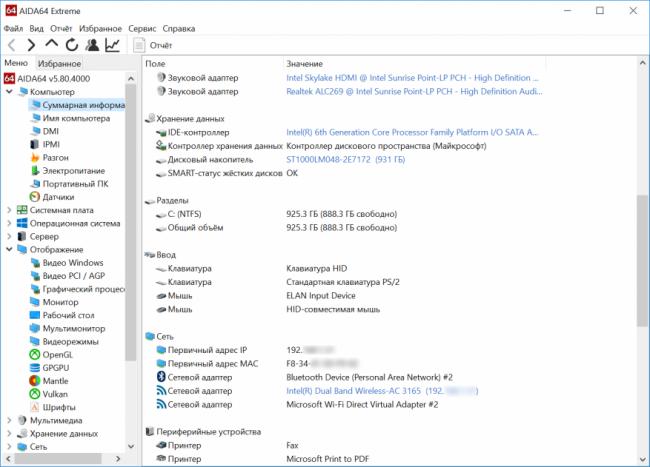The width and height of the screenshot is (650, 467).
Task: Select the Электропитание icon
Action: (35, 170)
